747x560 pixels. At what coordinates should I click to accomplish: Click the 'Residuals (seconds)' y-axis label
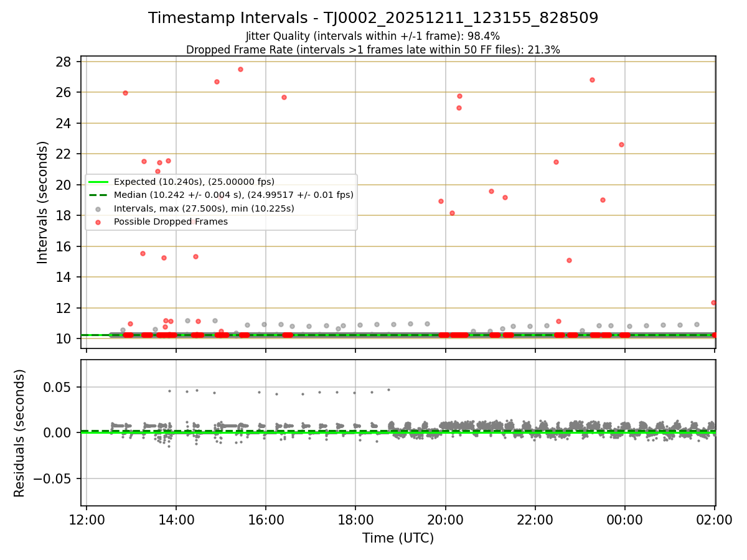pos(20,433)
